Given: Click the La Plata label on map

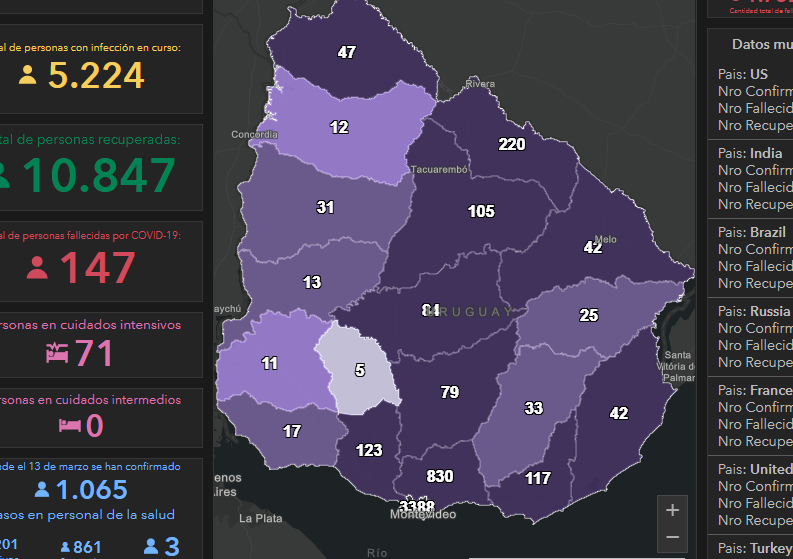Looking at the screenshot, I should point(260,519).
